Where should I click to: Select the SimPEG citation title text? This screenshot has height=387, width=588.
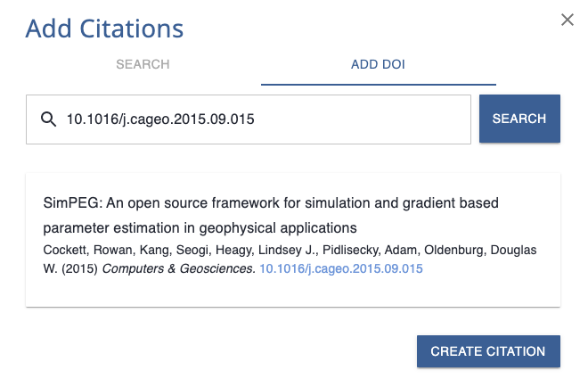[x=271, y=216]
